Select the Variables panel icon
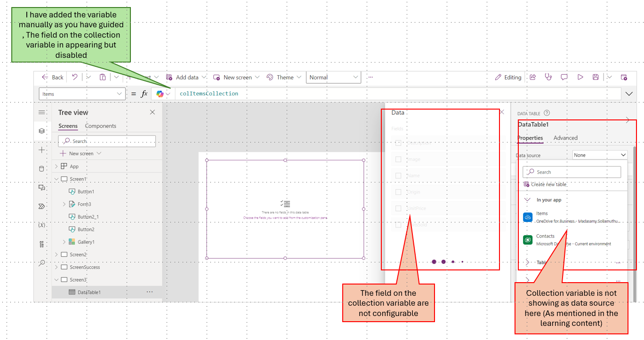The image size is (644, 340). (x=41, y=225)
